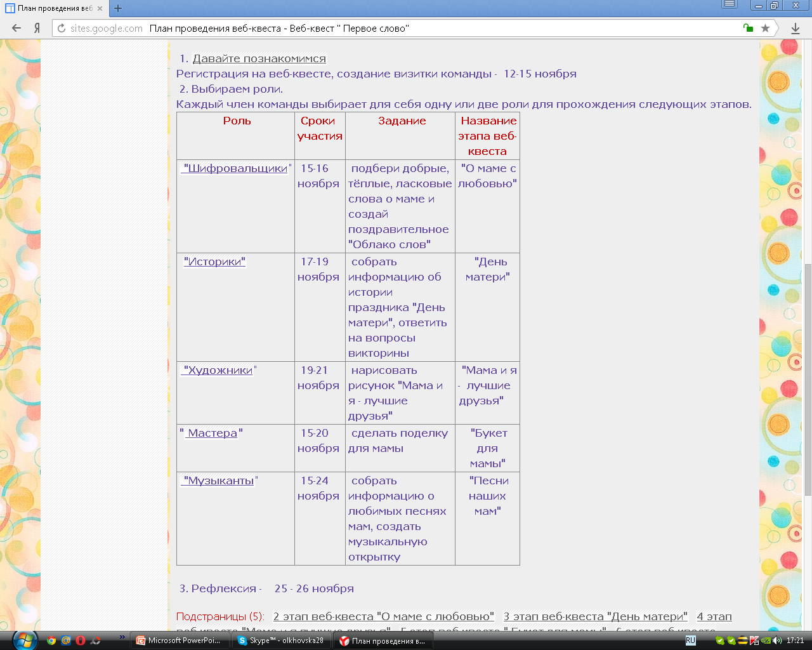Viewport: 812px width, 650px height.
Task: Open the green lock protection icon
Action: click(x=749, y=28)
